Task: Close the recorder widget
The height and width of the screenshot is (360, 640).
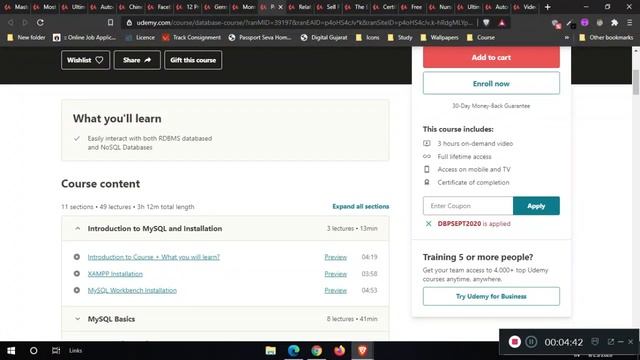Action: click(x=631, y=342)
